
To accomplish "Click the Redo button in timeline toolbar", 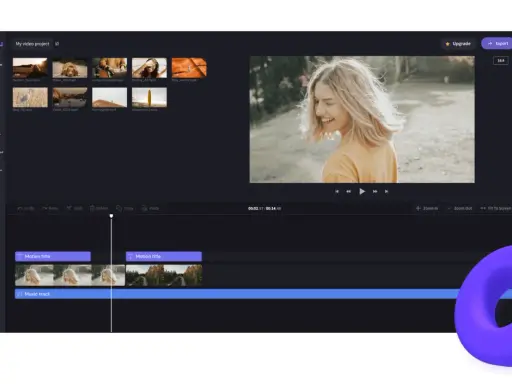I will [x=50, y=208].
